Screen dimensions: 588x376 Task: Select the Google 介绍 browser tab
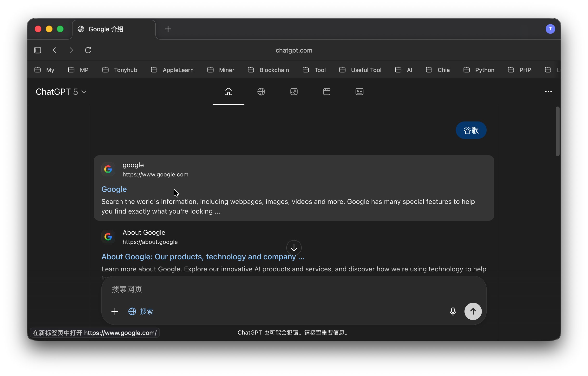point(106,29)
